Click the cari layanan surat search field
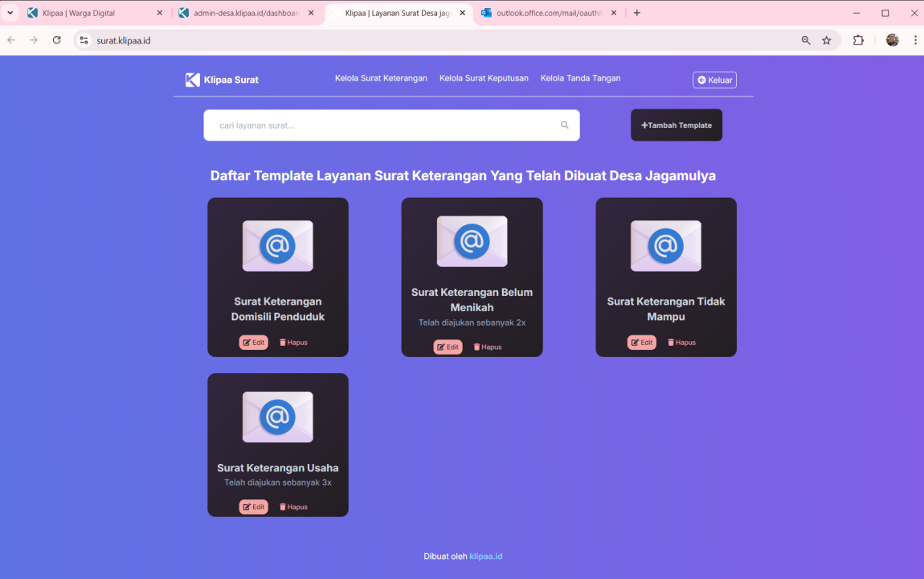Viewport: 924px width, 579px height. click(x=382, y=125)
